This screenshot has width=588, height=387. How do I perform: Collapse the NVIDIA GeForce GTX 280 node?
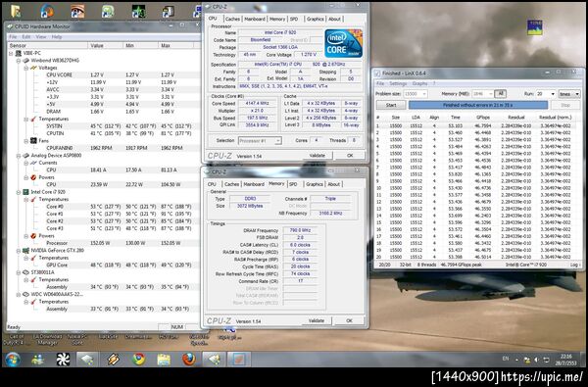(x=18, y=251)
